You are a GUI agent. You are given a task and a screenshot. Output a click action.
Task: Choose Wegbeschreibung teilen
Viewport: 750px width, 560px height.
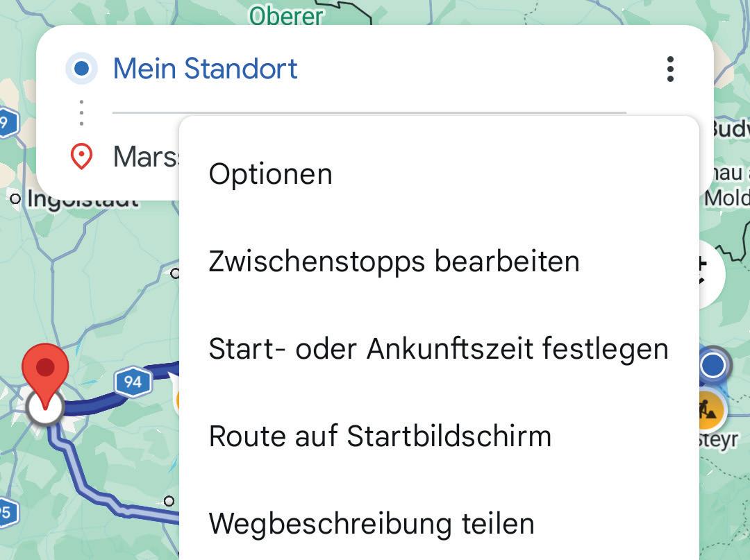click(x=372, y=523)
